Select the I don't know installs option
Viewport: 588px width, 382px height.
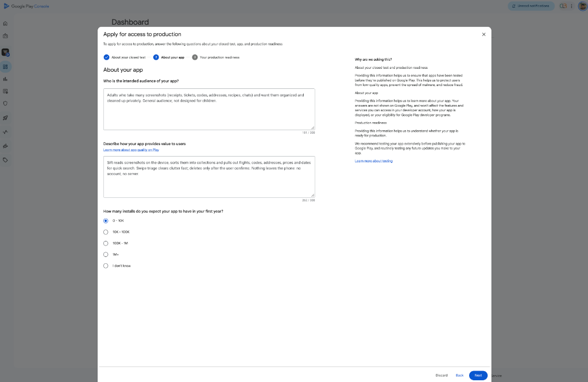click(x=106, y=266)
